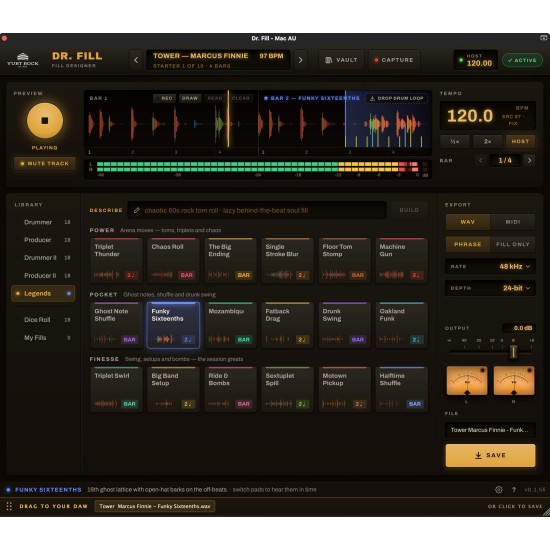
Task: Click the right VU meter
Action: pyautogui.click(x=514, y=381)
